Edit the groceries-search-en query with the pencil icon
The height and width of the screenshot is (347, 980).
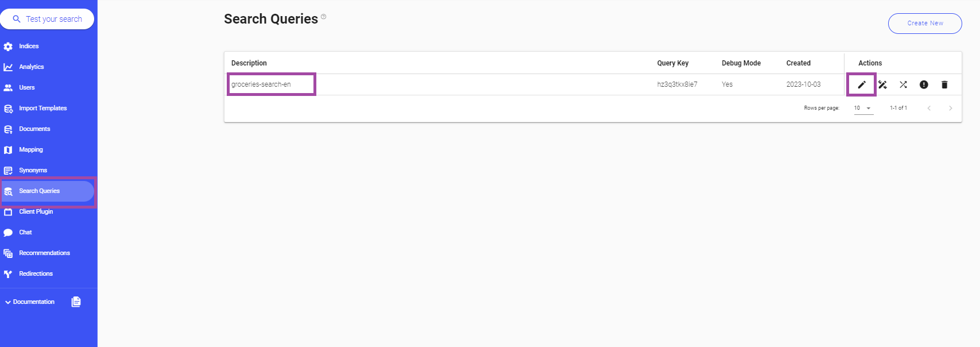pos(861,84)
